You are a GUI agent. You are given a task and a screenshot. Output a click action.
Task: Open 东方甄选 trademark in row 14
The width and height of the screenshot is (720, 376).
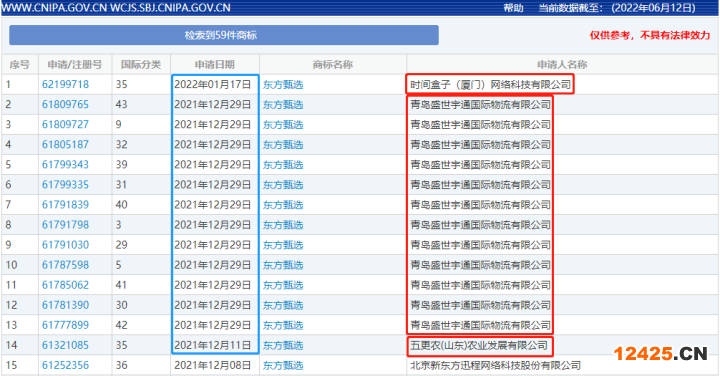click(x=283, y=345)
